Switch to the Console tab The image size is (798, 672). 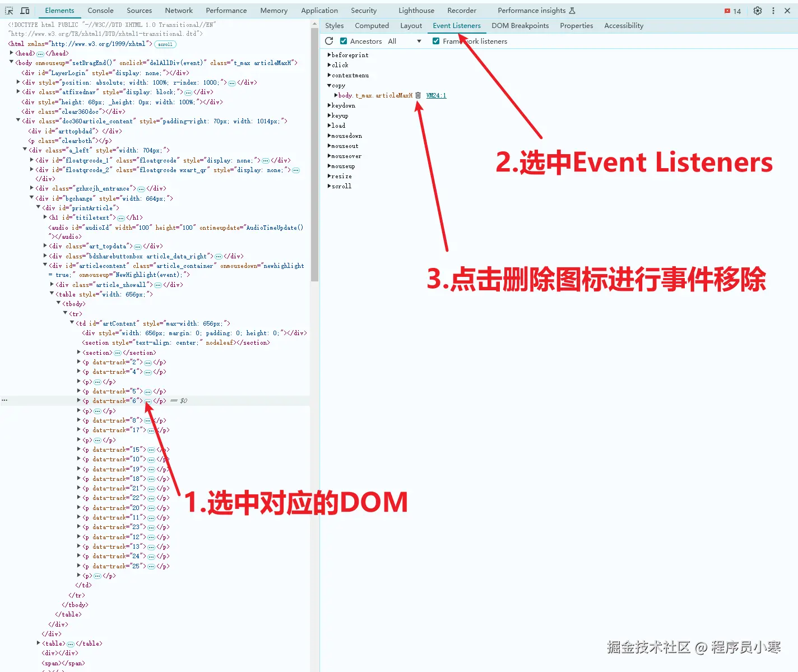(x=100, y=11)
